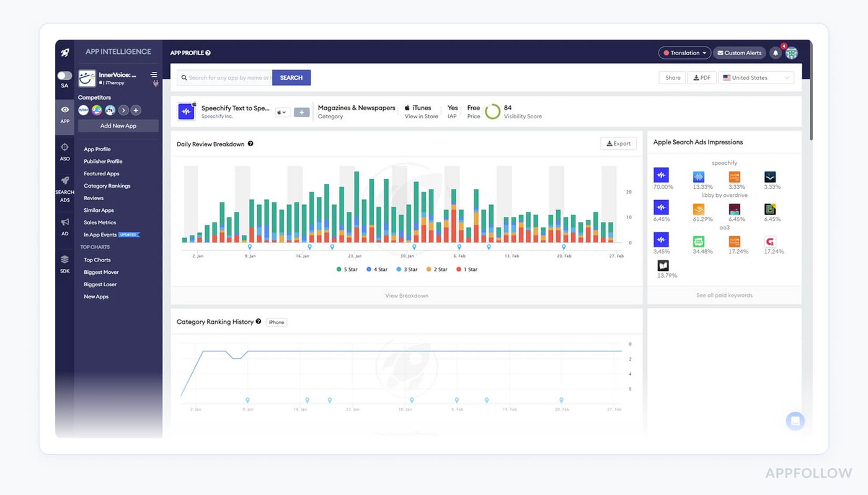Go to Category Rankings in the sidebar

(107, 186)
